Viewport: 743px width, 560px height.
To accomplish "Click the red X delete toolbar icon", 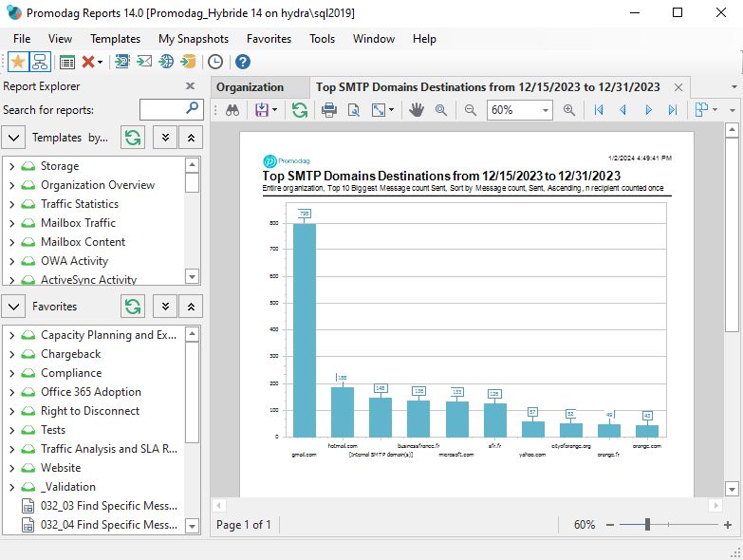I will (x=87, y=62).
